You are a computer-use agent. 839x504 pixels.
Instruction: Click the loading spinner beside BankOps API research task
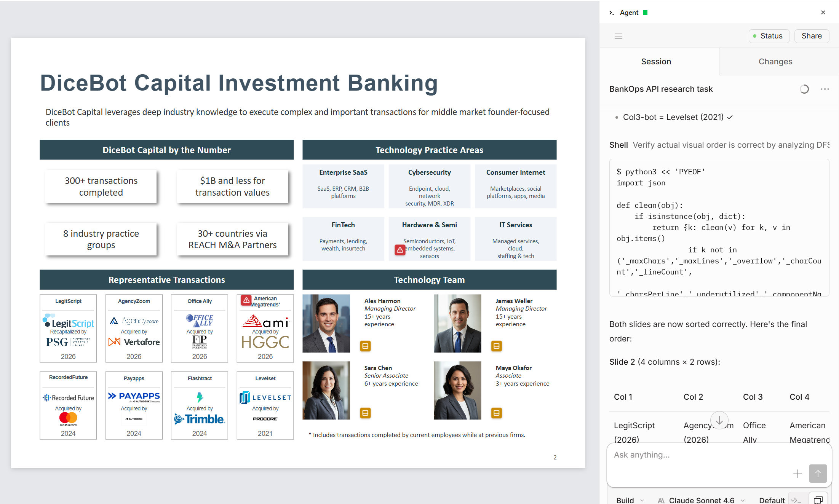point(804,89)
